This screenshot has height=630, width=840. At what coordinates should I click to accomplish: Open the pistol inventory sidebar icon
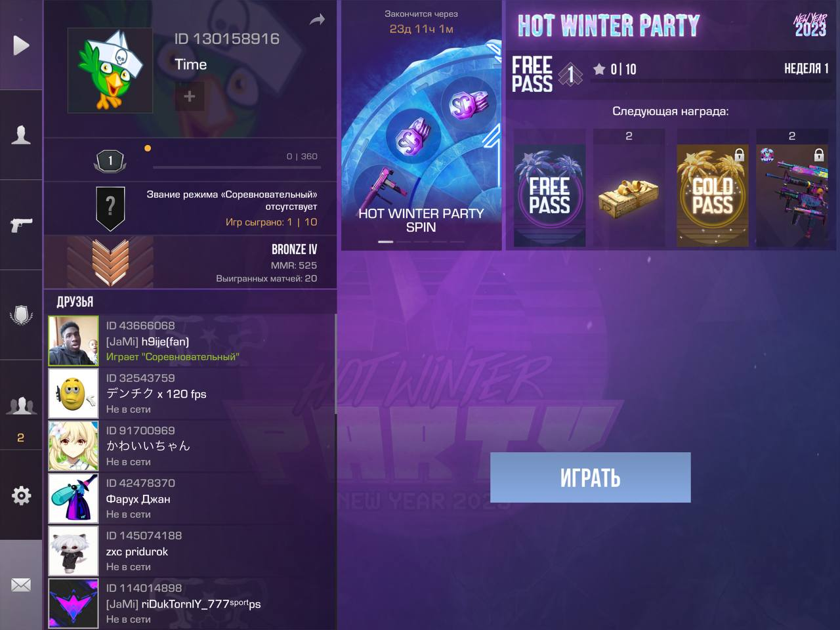pyautogui.click(x=21, y=225)
